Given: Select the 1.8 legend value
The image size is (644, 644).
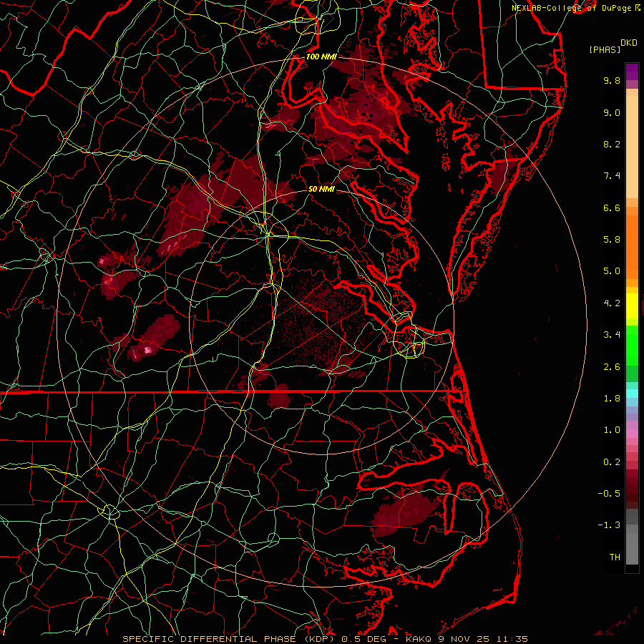Looking at the screenshot, I should (612, 399).
